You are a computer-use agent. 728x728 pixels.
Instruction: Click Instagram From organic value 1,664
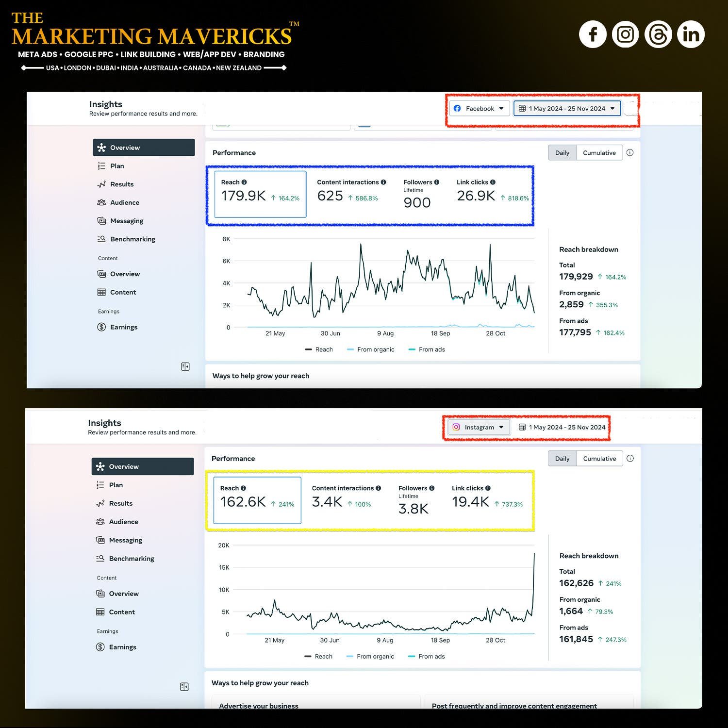[x=571, y=612]
